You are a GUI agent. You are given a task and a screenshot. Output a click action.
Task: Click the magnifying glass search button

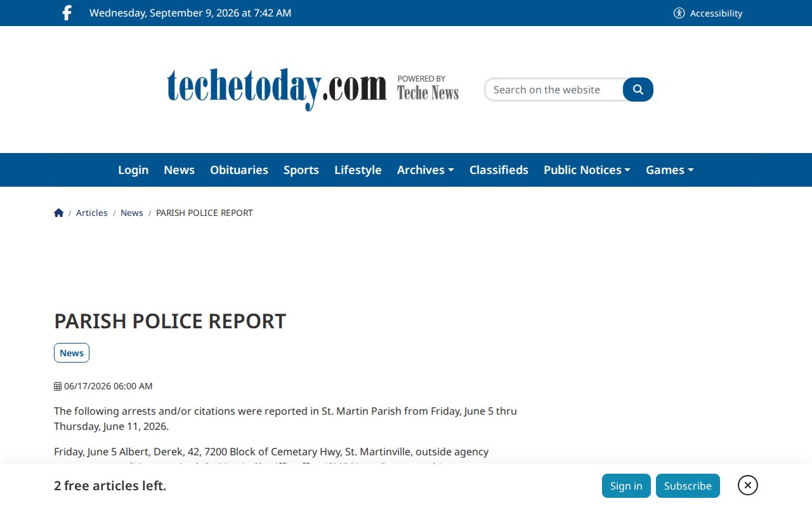638,90
